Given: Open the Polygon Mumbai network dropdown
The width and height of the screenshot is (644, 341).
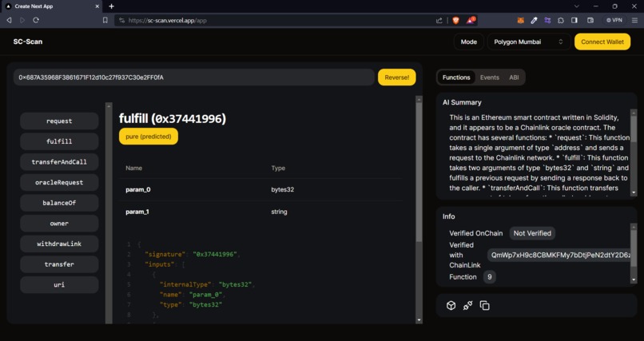Looking at the screenshot, I should (x=529, y=42).
